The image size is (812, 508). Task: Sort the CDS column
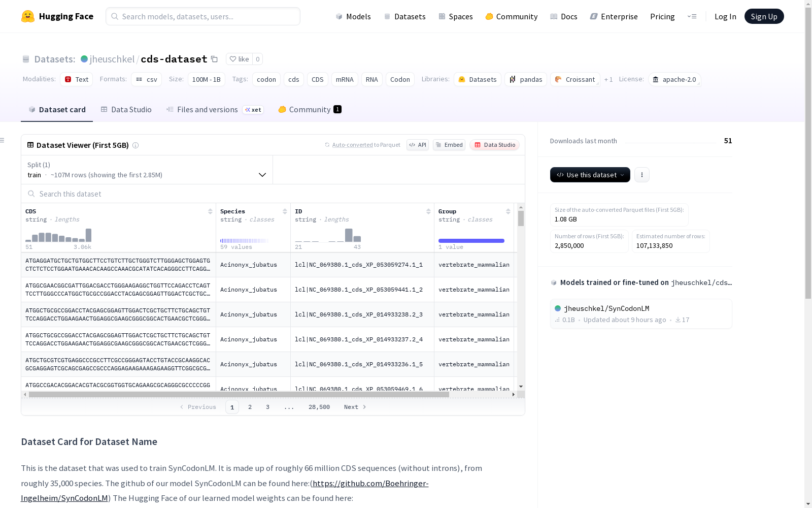[x=210, y=211]
